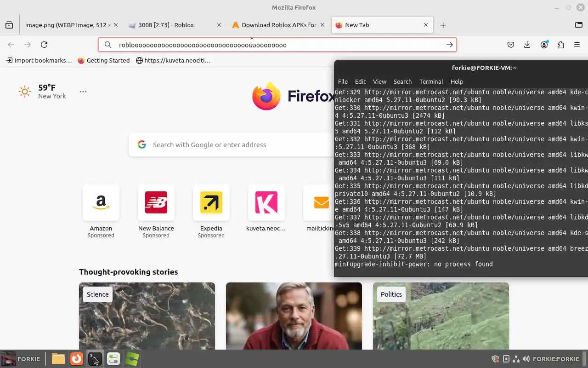
Task: Open story with man in red sweater
Action: click(x=294, y=316)
